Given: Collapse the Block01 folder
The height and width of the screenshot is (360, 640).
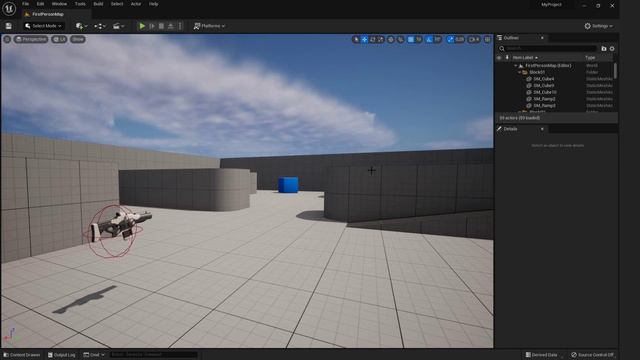Looking at the screenshot, I should click(520, 72).
